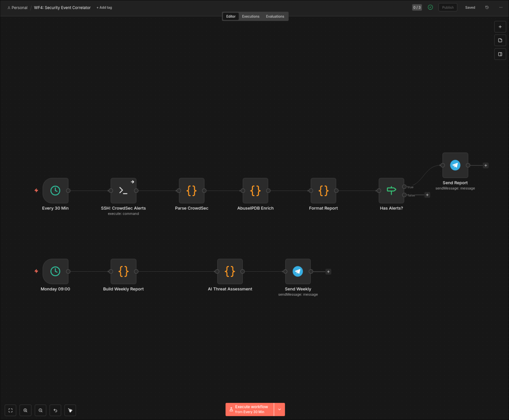Toggle the side panel icon
509x420 pixels.
(500, 54)
